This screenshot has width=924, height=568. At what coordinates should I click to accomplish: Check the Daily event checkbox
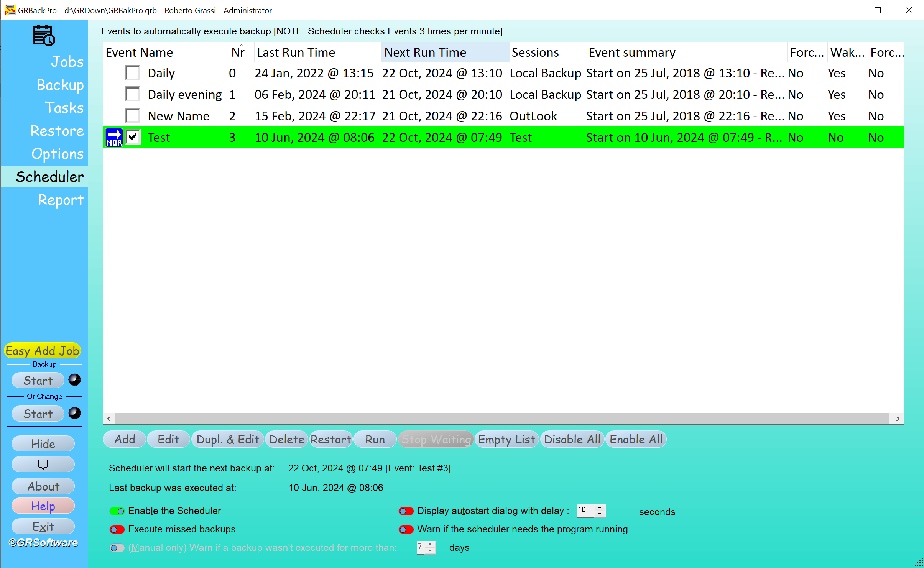pos(132,73)
